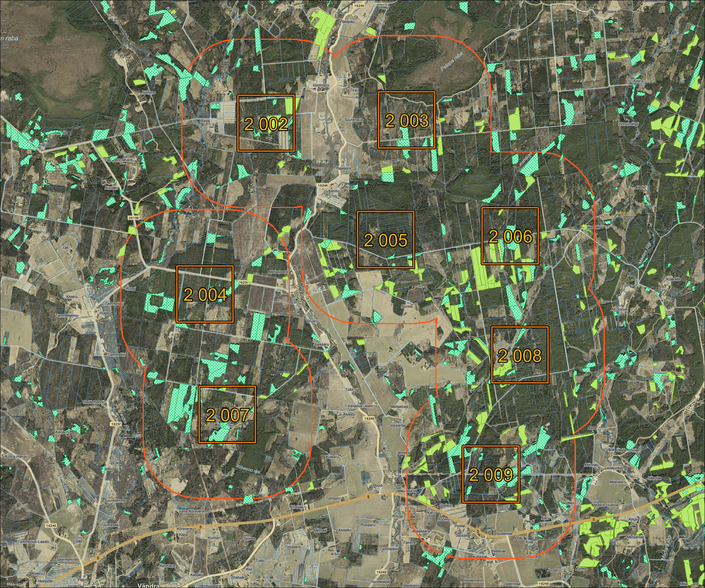Select the 2 009 plot square
The height and width of the screenshot is (588, 705).
491,474
